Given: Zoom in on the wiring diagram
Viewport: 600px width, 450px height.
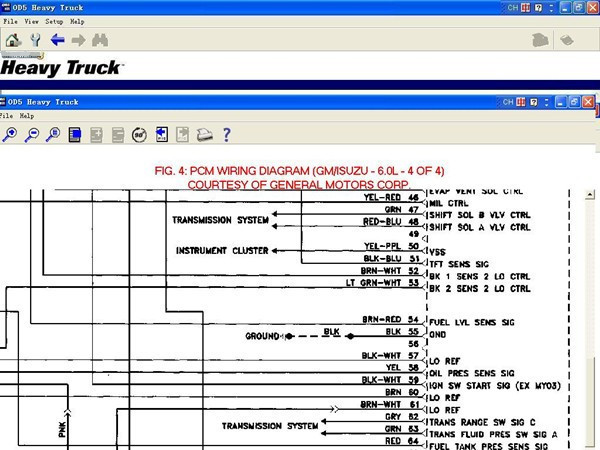Looking at the screenshot, I should [10, 135].
